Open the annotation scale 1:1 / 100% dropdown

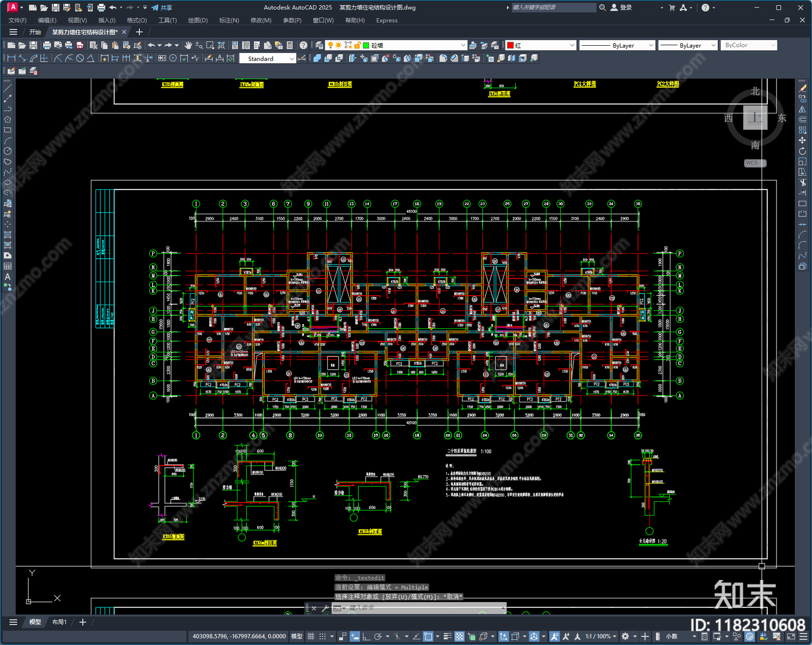tap(601, 636)
